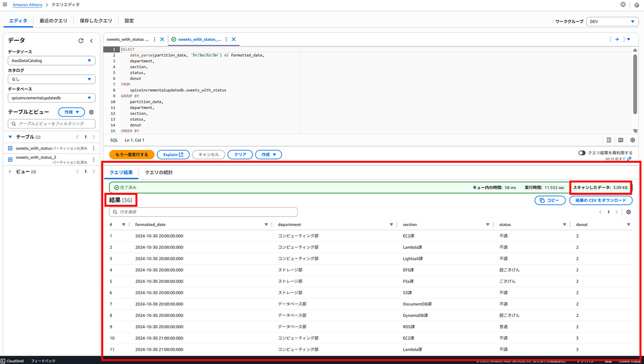Switch to the Recent queries tab
The image size is (644, 364).
coord(54,21)
